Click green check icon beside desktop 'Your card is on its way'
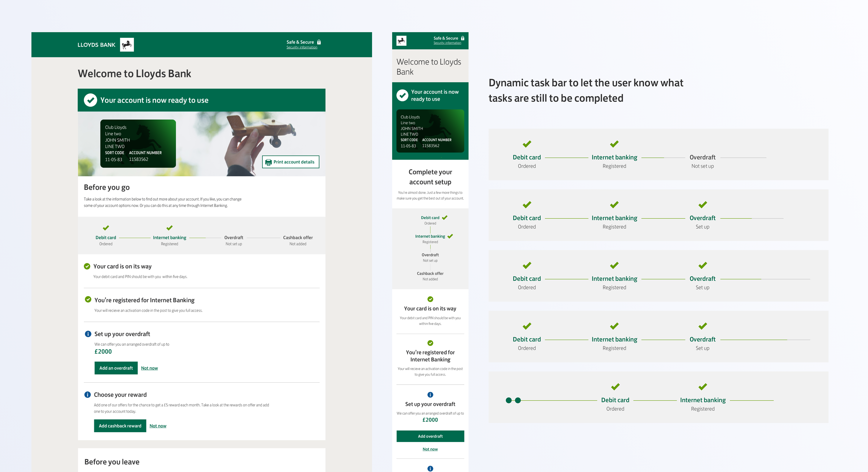 [87, 266]
